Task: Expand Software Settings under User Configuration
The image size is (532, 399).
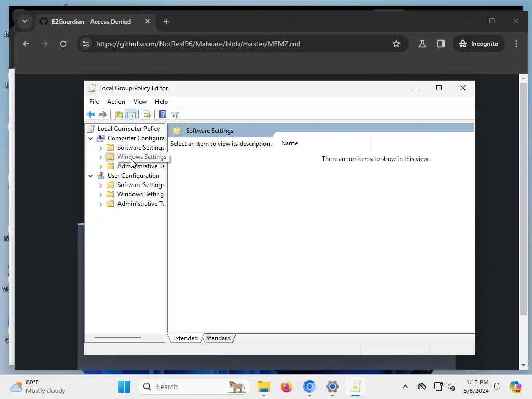Action: (100, 185)
